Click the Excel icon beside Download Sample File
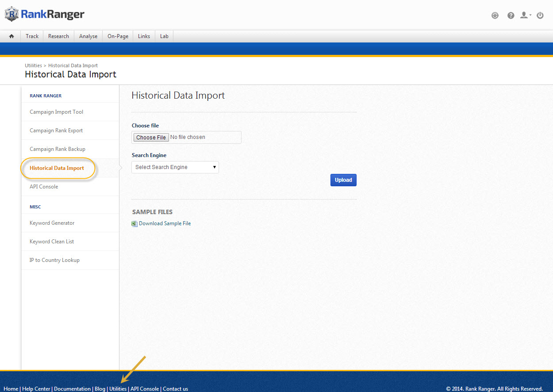Screen dimensions: 553x392 [x=134, y=224]
